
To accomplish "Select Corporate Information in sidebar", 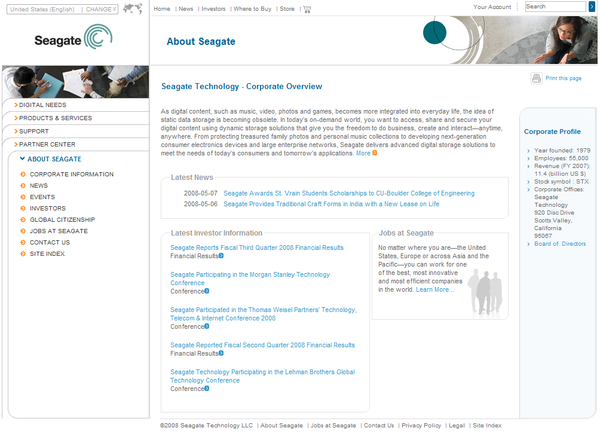I will pos(72,175).
